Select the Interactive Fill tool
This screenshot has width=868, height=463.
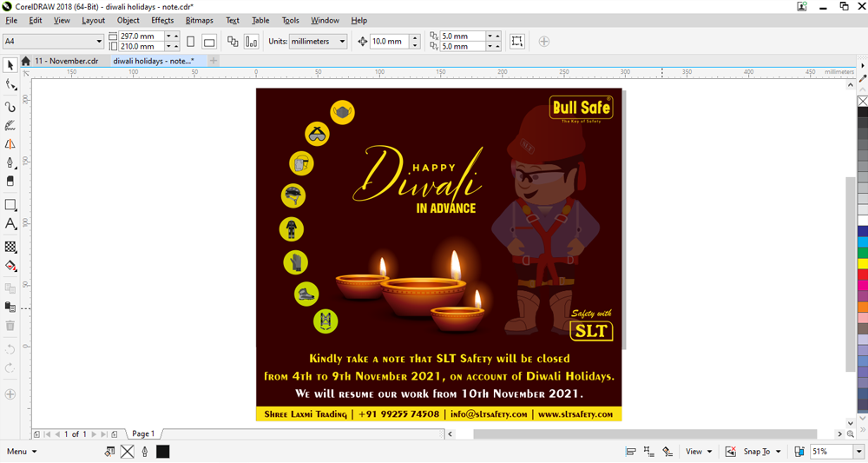10,266
